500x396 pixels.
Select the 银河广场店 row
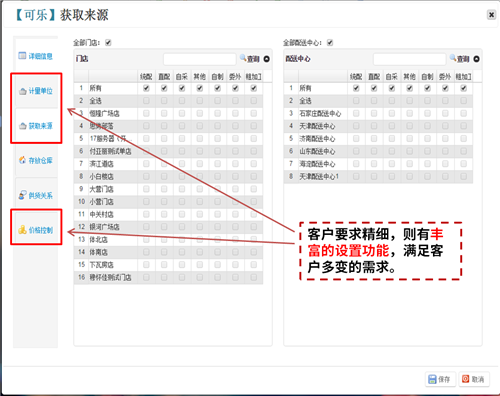click(168, 227)
